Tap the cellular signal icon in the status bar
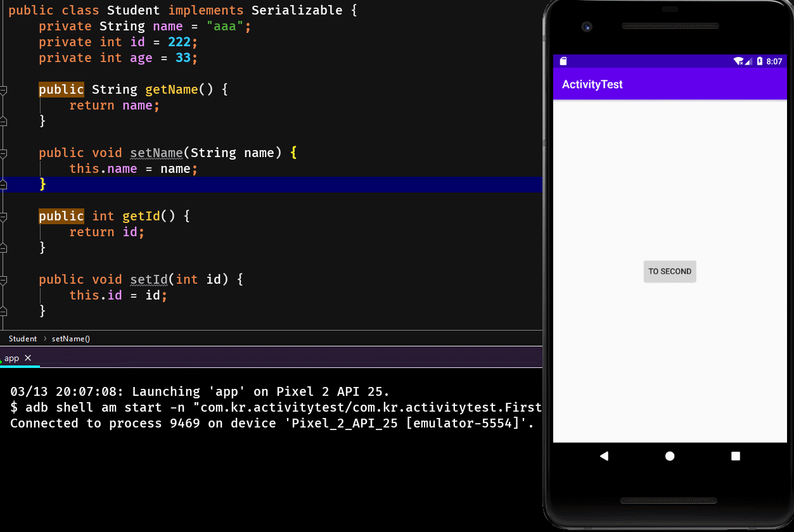This screenshot has width=794, height=532. click(x=748, y=61)
